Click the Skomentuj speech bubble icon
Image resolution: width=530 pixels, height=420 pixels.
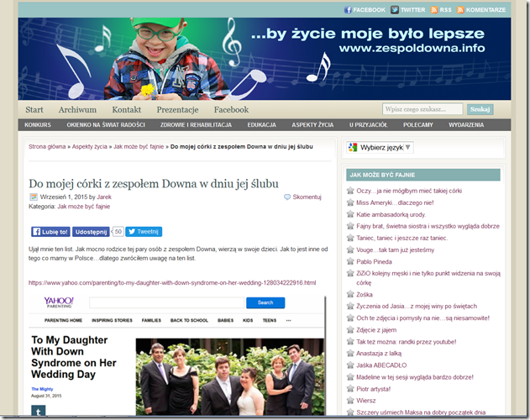pyautogui.click(x=287, y=197)
